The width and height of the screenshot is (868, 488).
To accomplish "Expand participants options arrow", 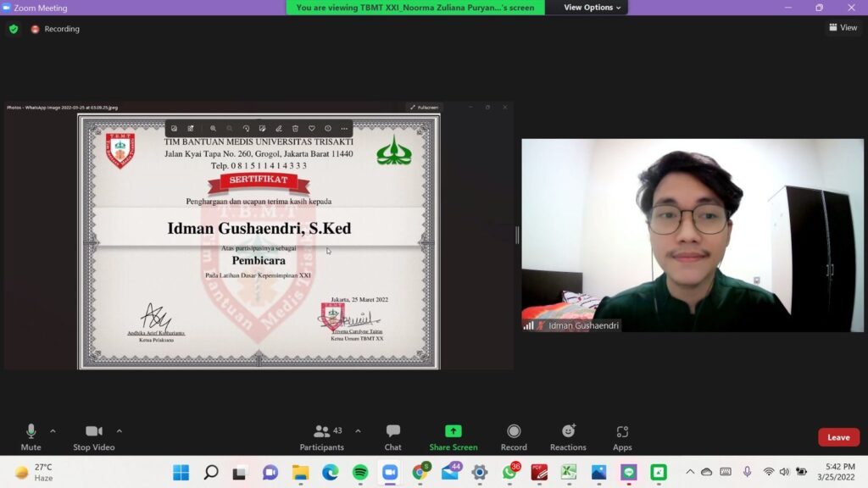I will (x=359, y=431).
